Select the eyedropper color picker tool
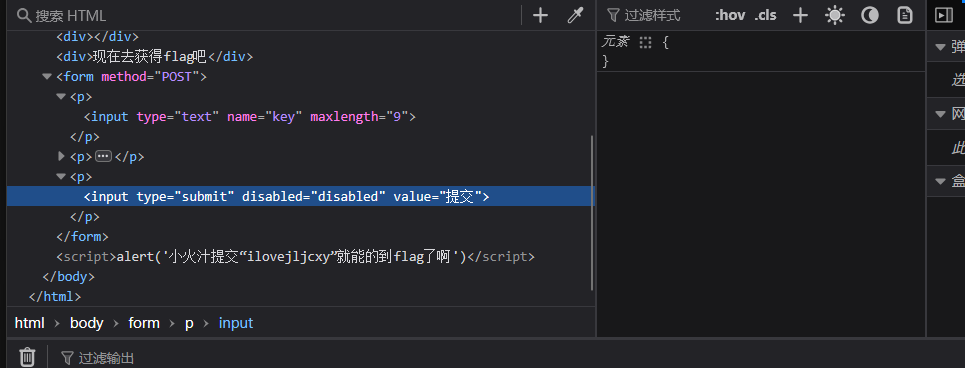 click(x=575, y=15)
